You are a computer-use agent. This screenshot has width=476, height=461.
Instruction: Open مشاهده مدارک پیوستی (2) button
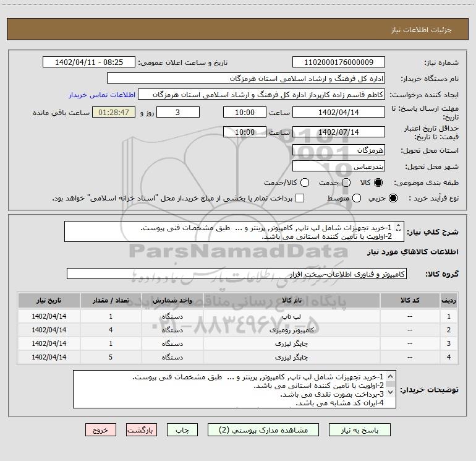click(x=263, y=430)
